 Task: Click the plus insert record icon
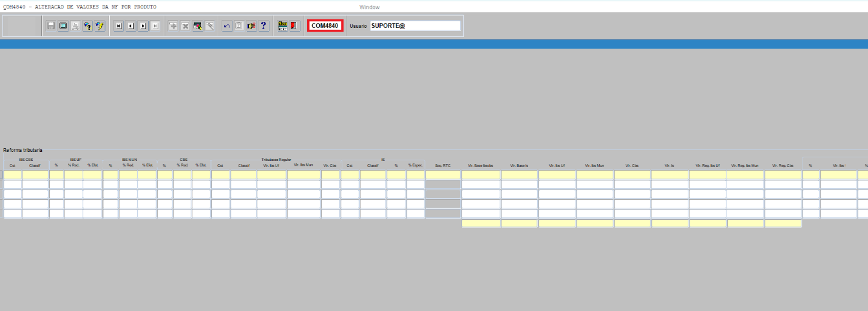(x=173, y=26)
